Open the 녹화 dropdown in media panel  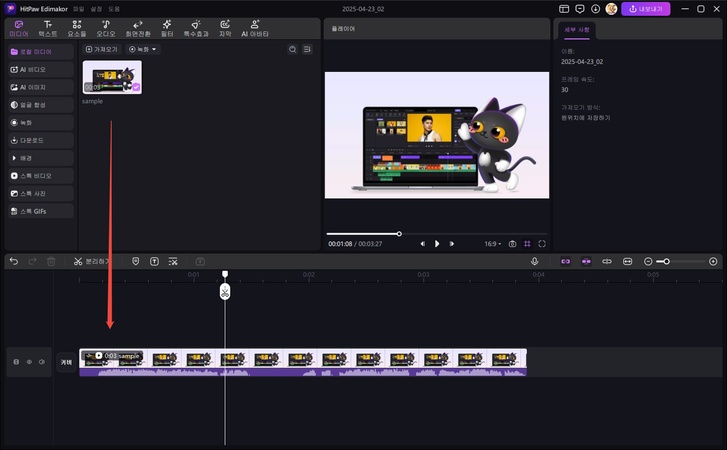(x=143, y=49)
